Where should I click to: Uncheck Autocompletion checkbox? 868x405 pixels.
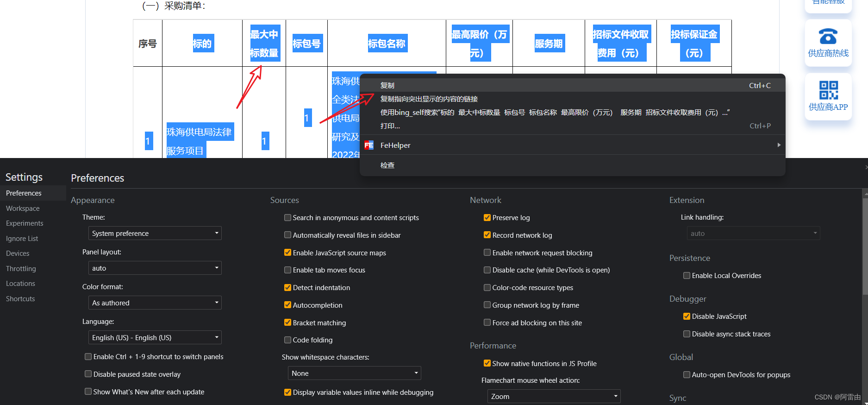(x=287, y=305)
